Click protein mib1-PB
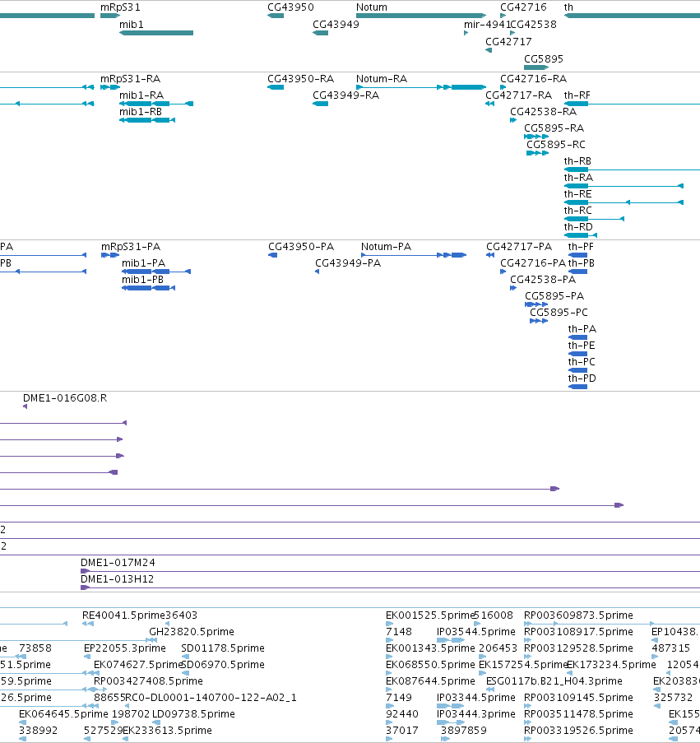 click(x=148, y=288)
